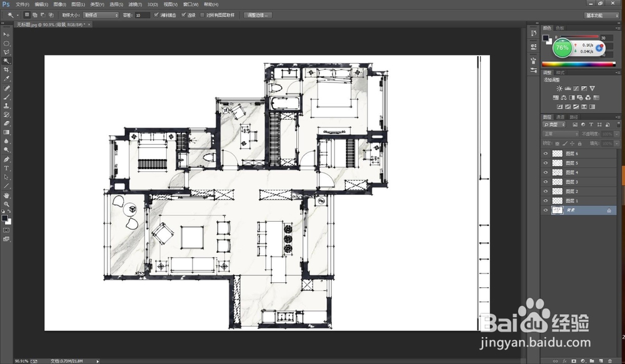Image resolution: width=625 pixels, height=364 pixels.
Task: Select the Healing Brush tool
Action: pos(6,88)
